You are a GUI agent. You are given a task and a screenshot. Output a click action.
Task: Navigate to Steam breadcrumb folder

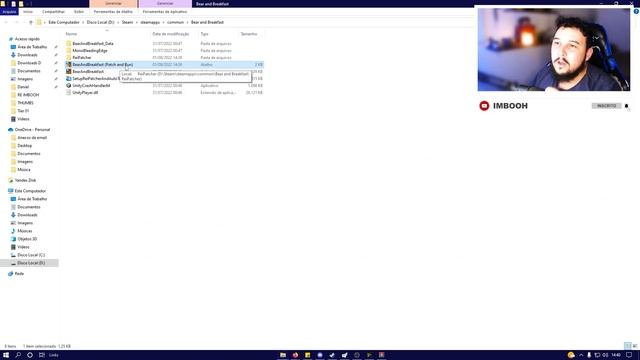click(x=127, y=22)
